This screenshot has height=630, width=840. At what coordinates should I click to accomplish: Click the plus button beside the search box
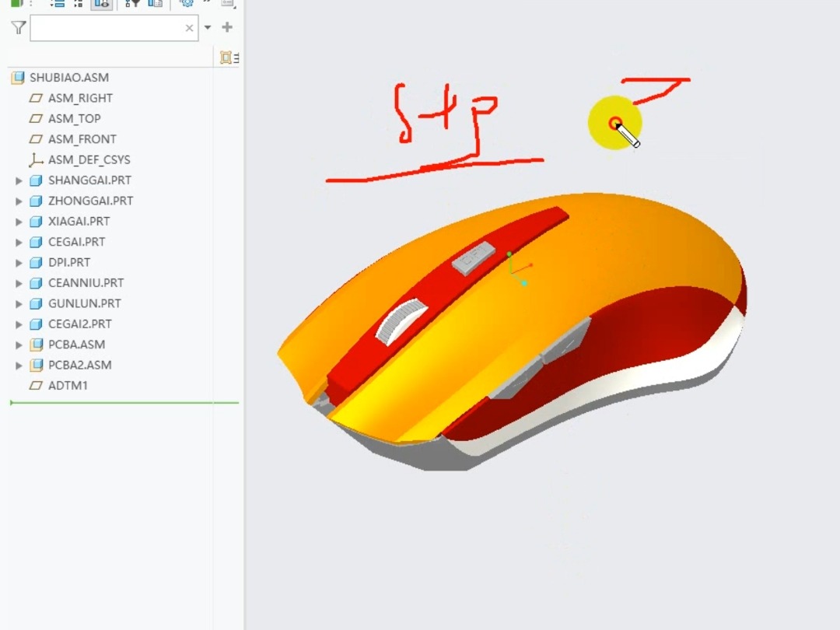[x=227, y=27]
